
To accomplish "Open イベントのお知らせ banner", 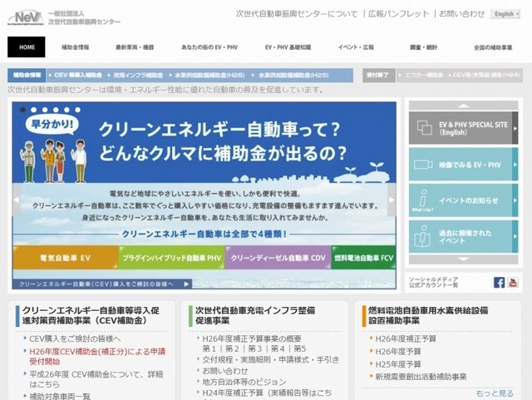I will pos(464,200).
